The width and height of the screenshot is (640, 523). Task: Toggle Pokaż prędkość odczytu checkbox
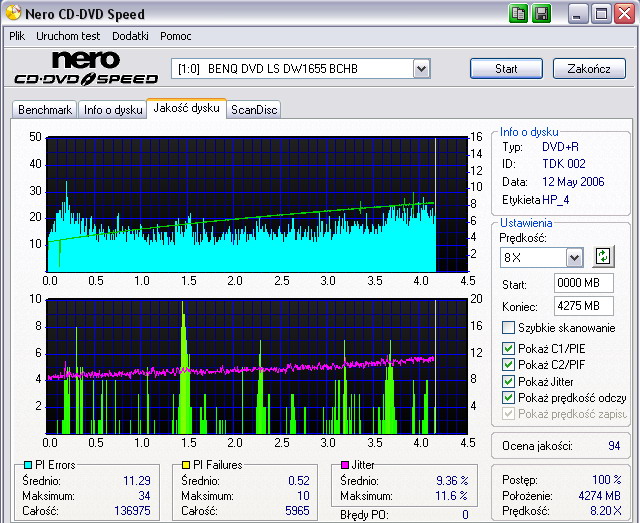pos(508,397)
